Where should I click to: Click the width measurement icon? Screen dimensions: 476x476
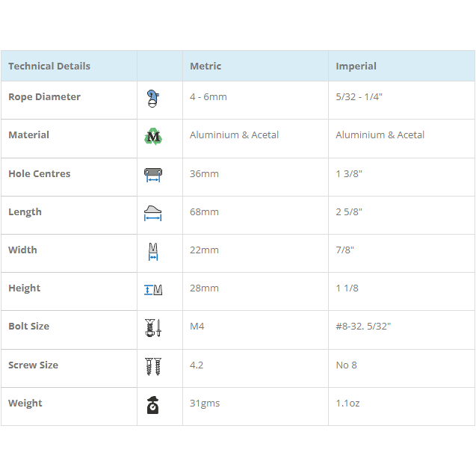click(152, 251)
